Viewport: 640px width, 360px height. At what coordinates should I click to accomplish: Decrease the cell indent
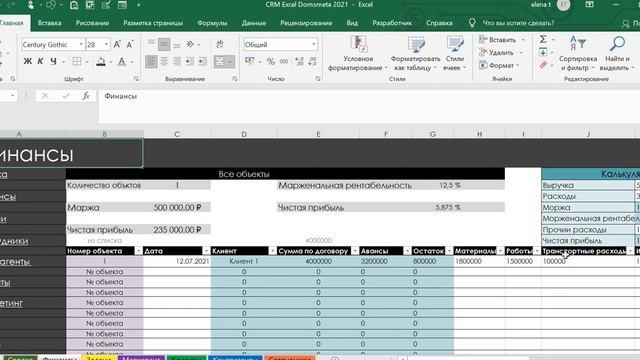[189, 62]
